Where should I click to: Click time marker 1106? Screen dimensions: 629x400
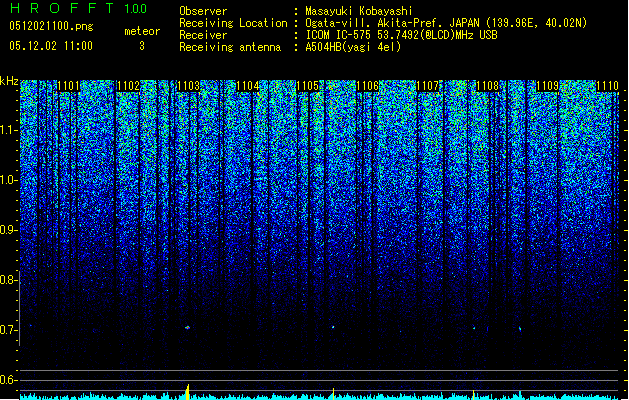click(x=367, y=86)
